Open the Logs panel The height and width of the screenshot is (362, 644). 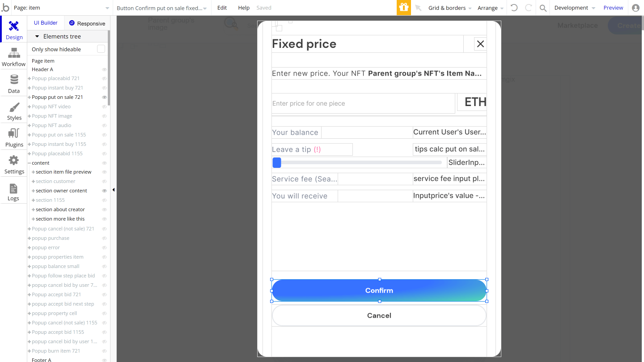tap(13, 192)
